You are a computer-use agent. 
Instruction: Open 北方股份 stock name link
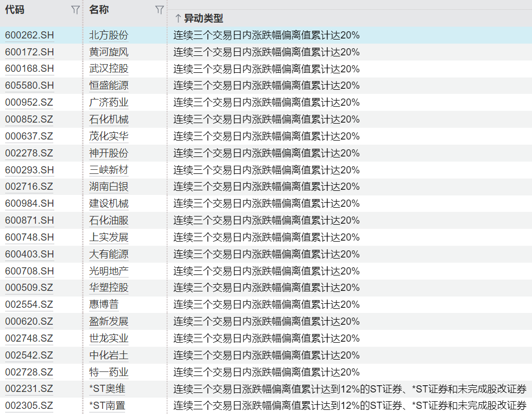tap(109, 35)
